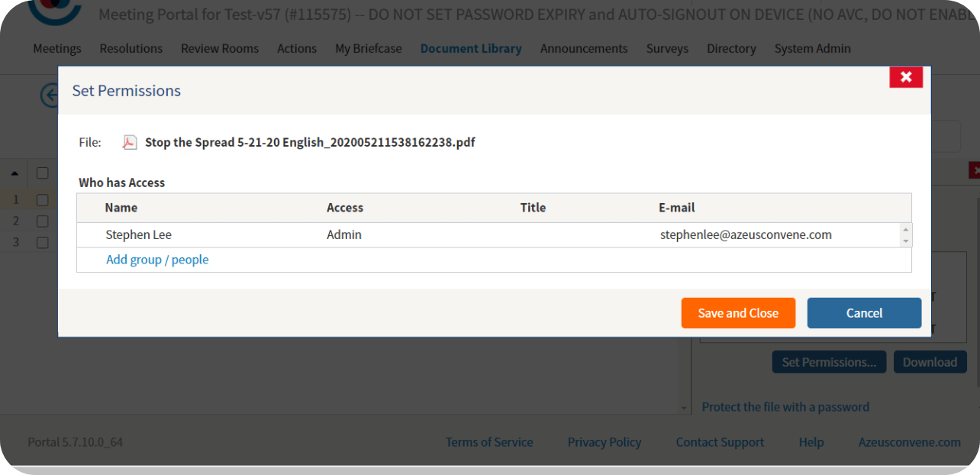Click the scroll-down arrow of the background panel

coord(684,408)
